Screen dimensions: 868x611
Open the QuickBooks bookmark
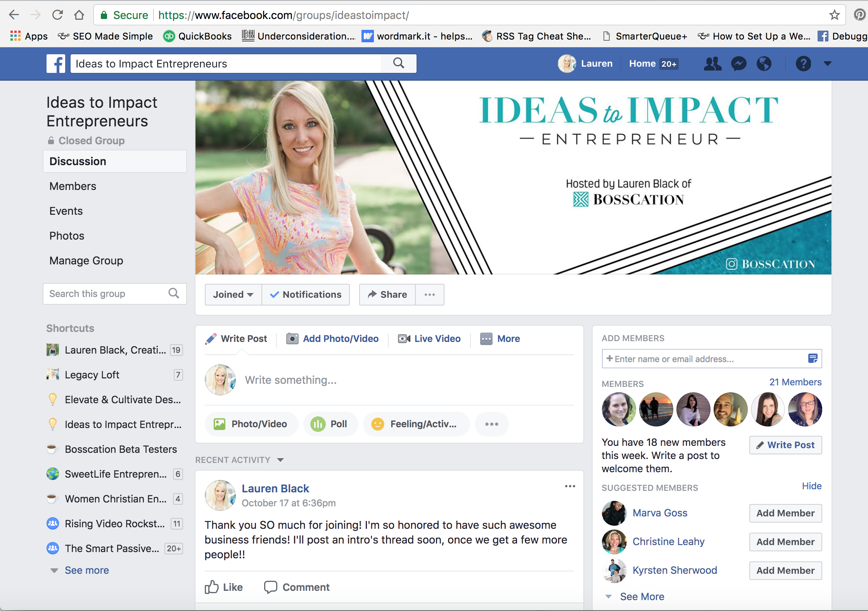click(x=197, y=36)
